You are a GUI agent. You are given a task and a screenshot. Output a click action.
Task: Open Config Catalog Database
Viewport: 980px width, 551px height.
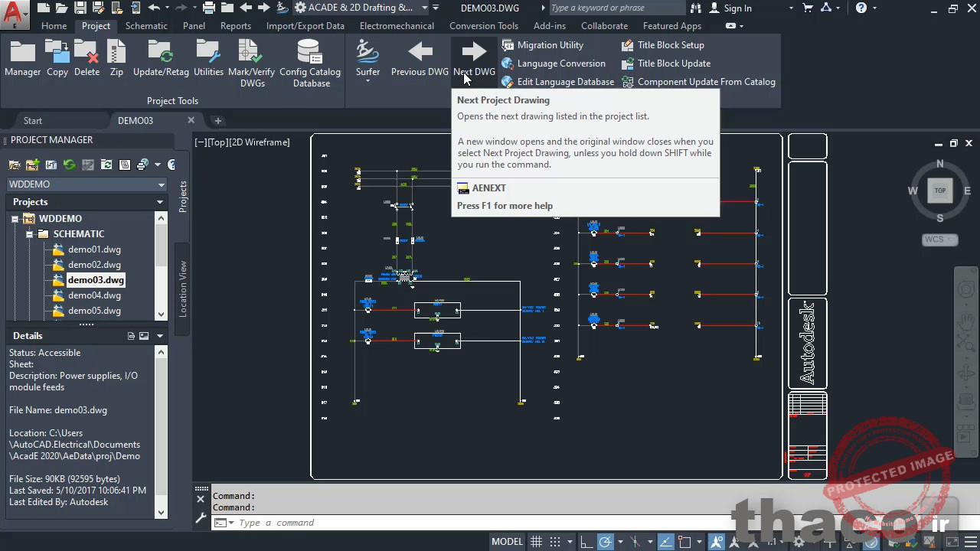click(310, 52)
